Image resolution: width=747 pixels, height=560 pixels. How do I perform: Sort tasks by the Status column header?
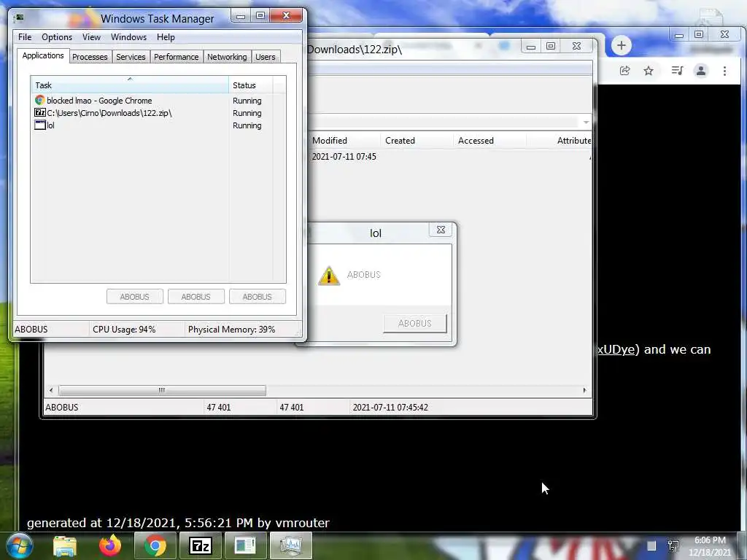coord(251,85)
